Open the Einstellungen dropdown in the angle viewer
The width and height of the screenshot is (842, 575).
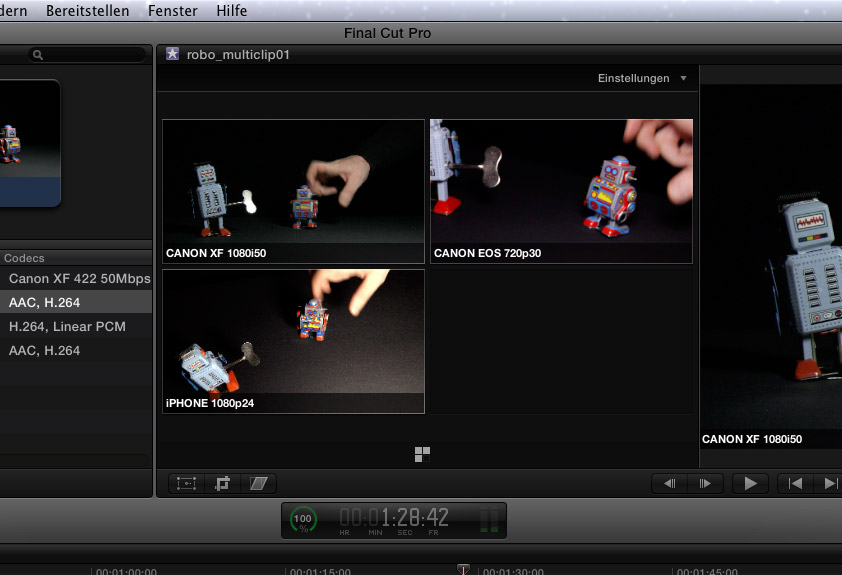[x=642, y=78]
